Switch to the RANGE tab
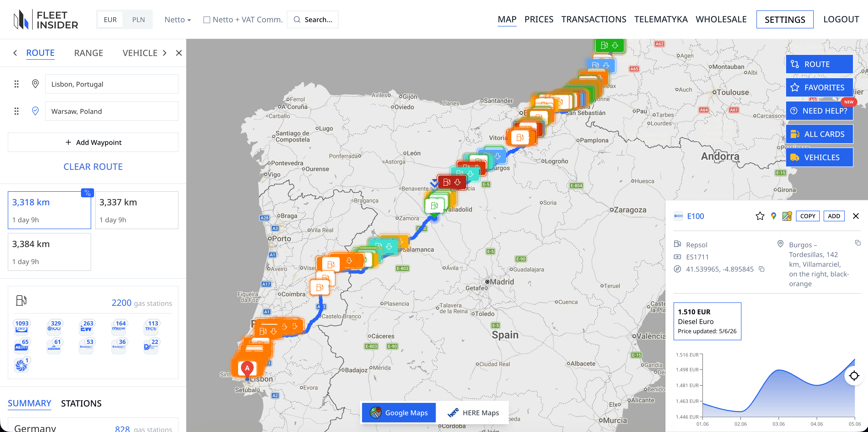 89,53
